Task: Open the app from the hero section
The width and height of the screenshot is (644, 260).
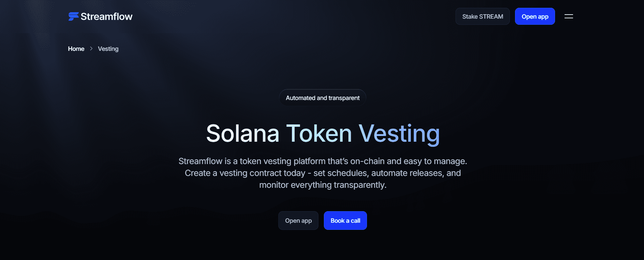Action: 298,220
